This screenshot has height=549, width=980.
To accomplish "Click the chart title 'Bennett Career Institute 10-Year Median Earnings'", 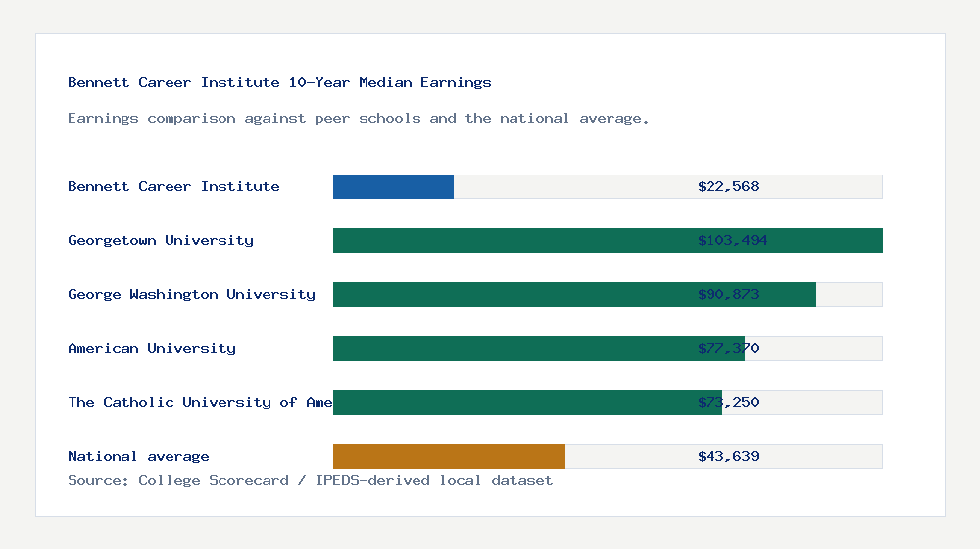I will tap(279, 82).
